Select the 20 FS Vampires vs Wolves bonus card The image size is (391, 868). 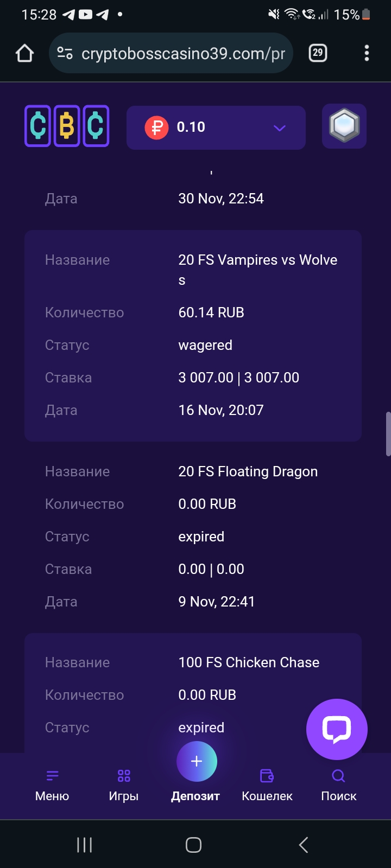click(x=193, y=335)
